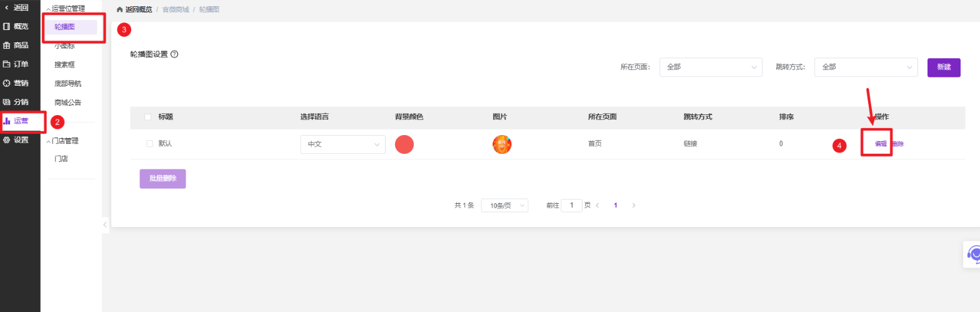Viewport: 980px width, 312px height.
Task: Click the 新建 button
Action: point(943,68)
